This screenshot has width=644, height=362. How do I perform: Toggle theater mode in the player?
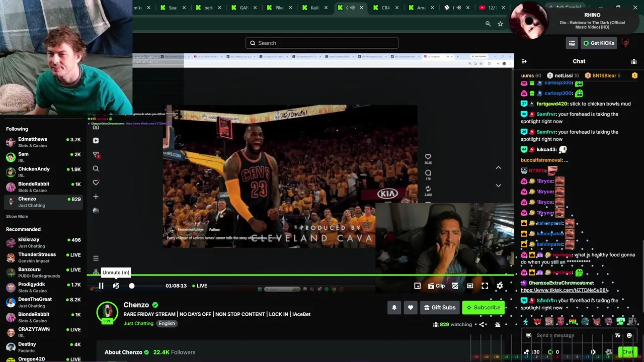[470, 286]
